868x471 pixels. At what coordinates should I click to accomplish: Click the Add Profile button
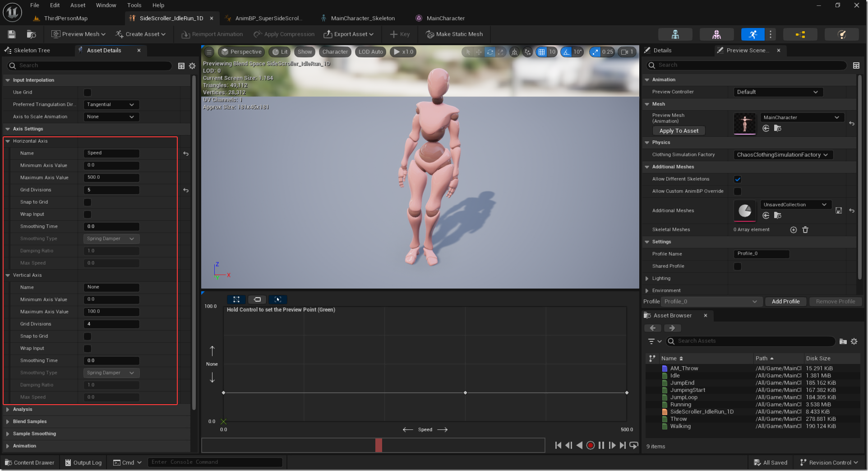[785, 302]
